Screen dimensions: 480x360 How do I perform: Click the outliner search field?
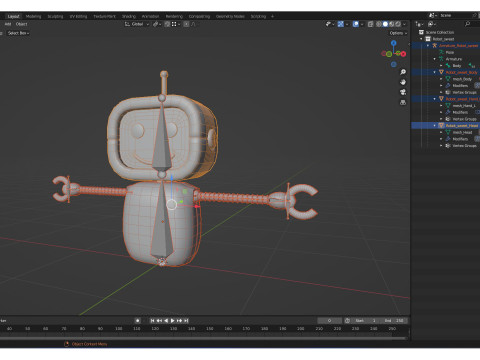(x=472, y=24)
